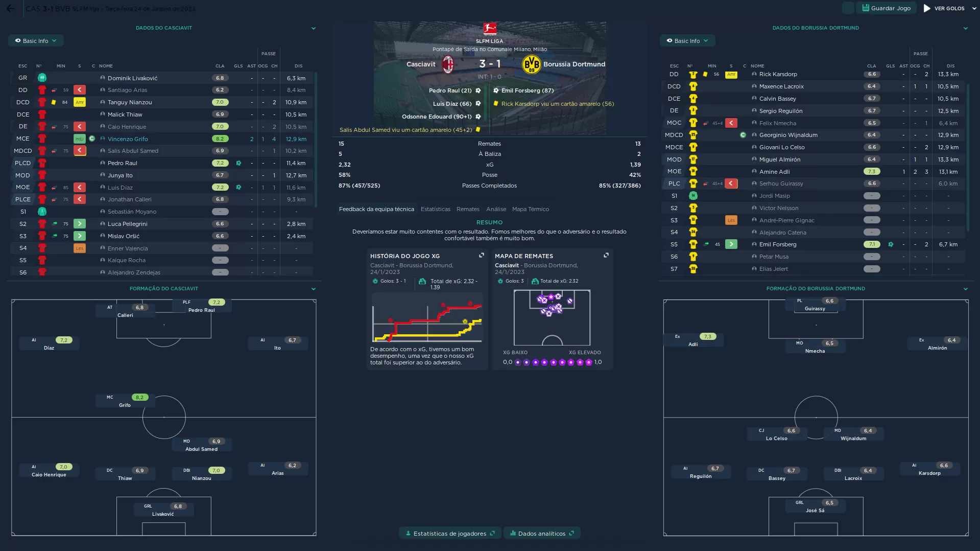The image size is (980, 551).
Task: Click Salis Abdul Samed yellow card event text
Action: pos(406,130)
